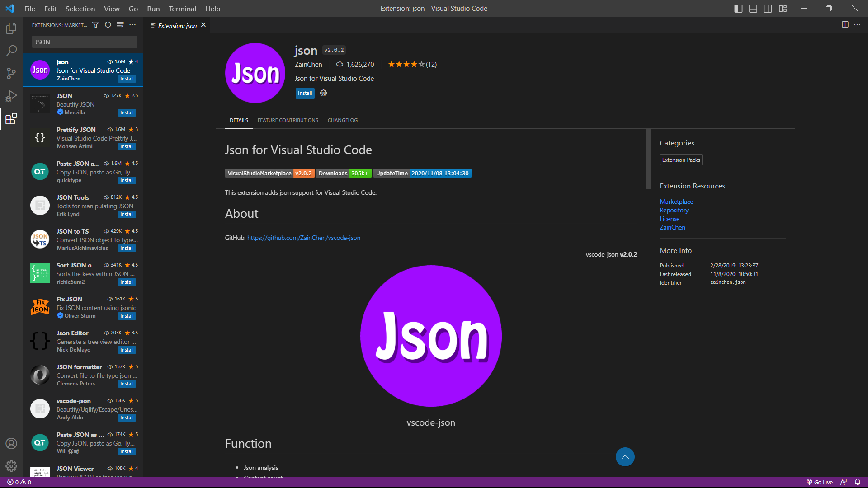Open the ZainChen resource link

click(x=672, y=227)
